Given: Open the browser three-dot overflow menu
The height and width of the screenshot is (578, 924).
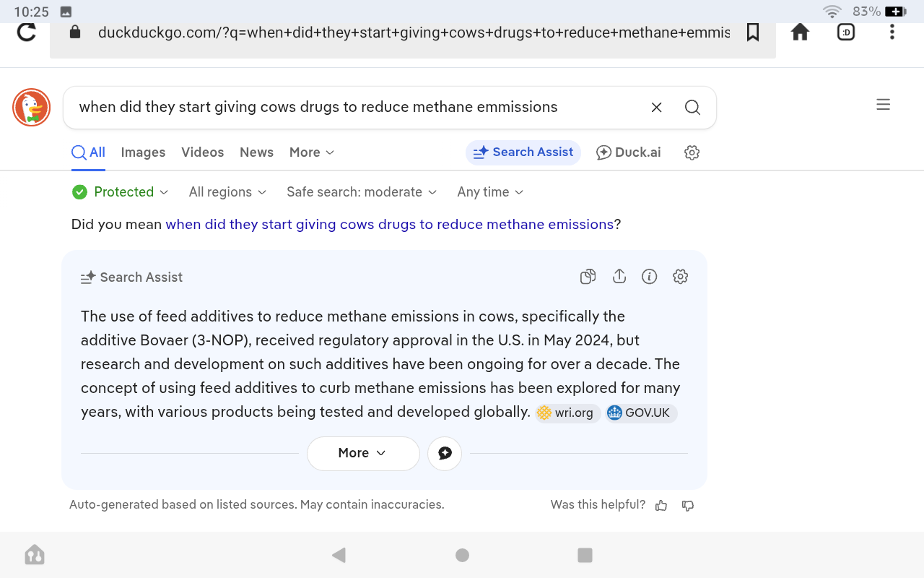Looking at the screenshot, I should click(x=892, y=33).
